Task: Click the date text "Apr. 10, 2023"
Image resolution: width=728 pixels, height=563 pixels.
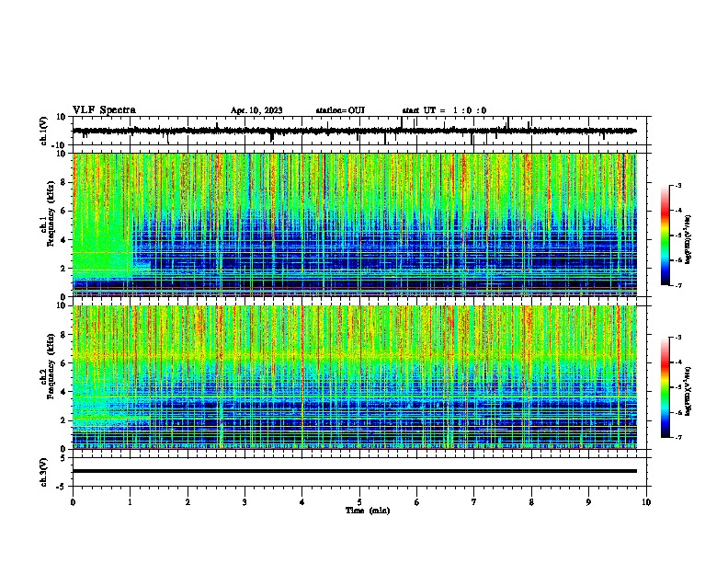Action: pyautogui.click(x=256, y=110)
